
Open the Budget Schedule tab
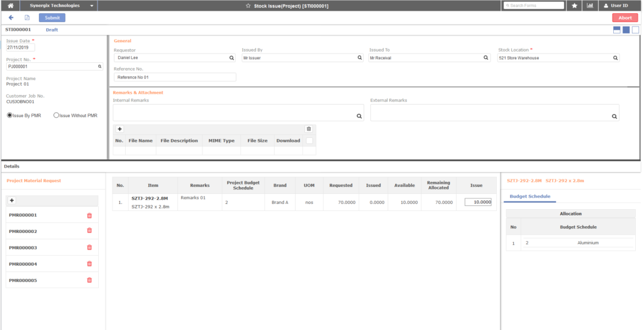tap(530, 196)
